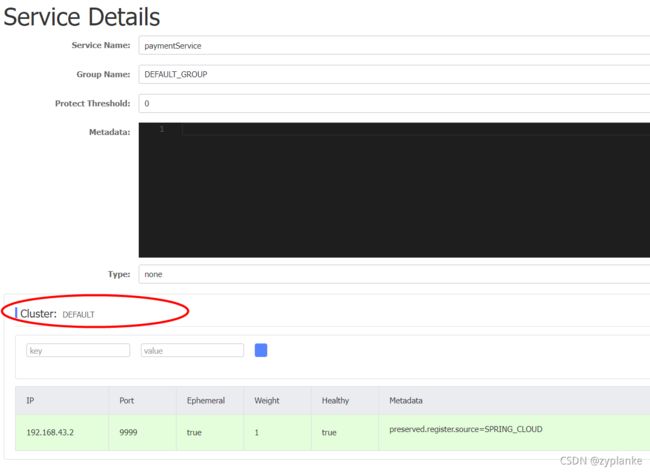650x472 pixels.
Task: Focus the value filter input
Action: 192,350
